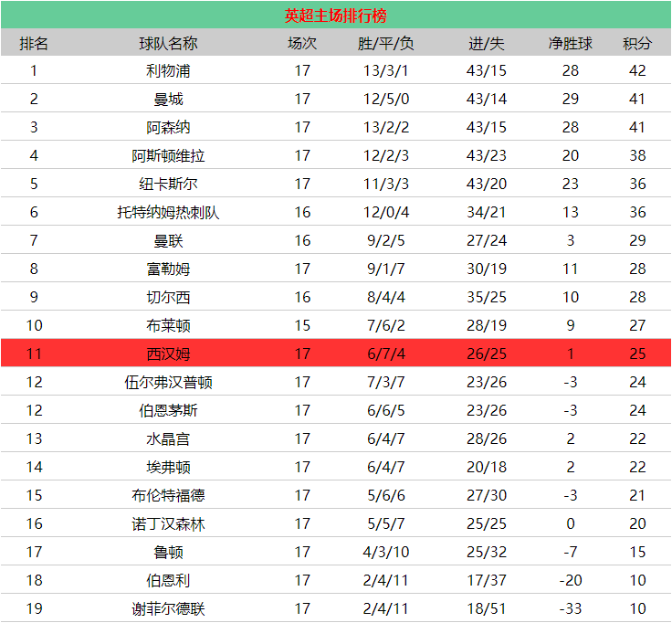
Task: Click the highlighted red 西汉姆 team name
Action: coord(168,354)
